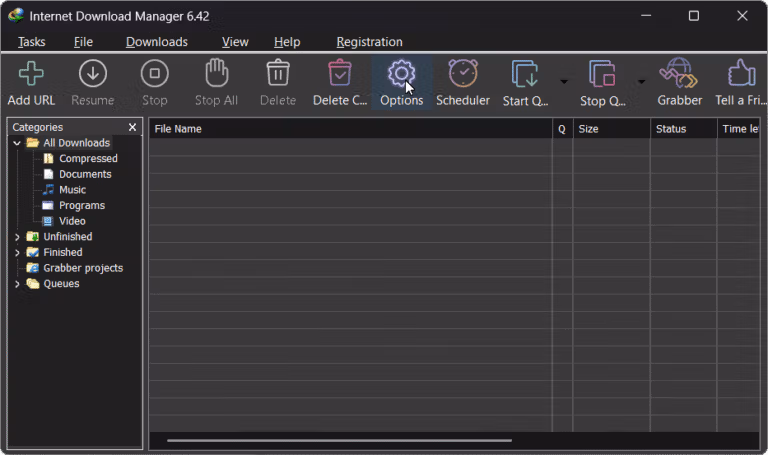Expand the Finished tree node
Viewport: 768px width, 455px height.
coord(17,253)
